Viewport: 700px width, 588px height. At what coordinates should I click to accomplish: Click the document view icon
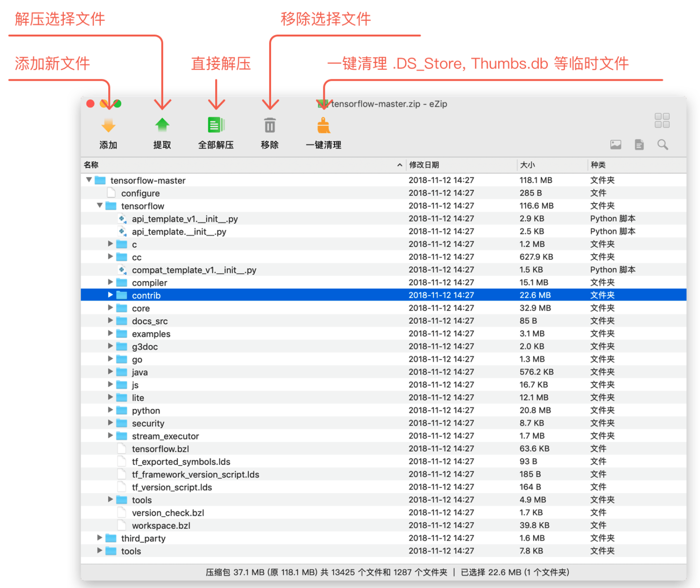pyautogui.click(x=639, y=145)
